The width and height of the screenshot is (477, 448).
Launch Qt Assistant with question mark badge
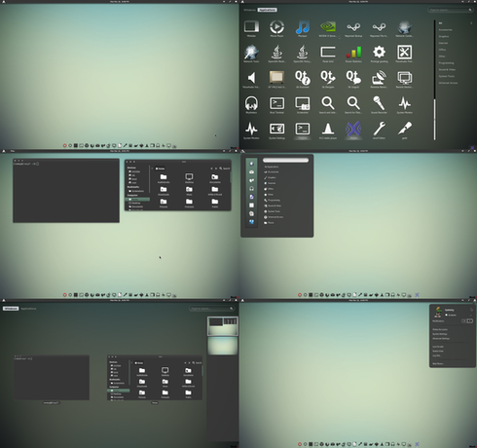tap(303, 78)
